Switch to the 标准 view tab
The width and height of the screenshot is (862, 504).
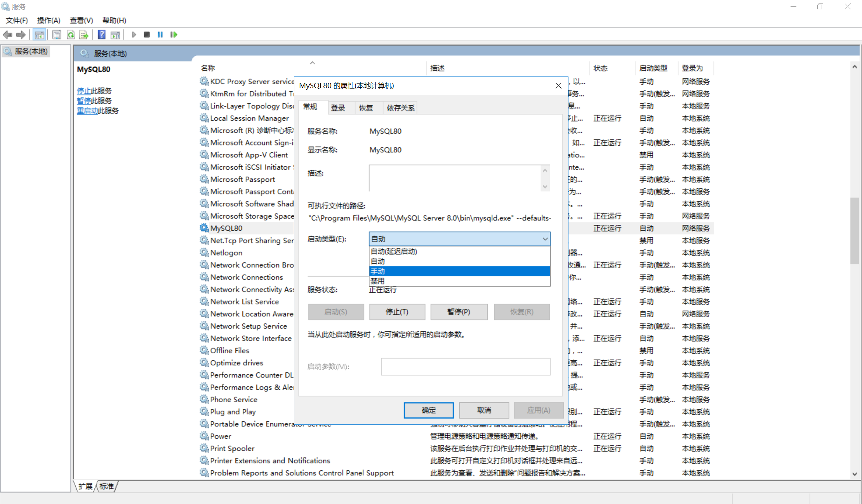pyautogui.click(x=106, y=486)
